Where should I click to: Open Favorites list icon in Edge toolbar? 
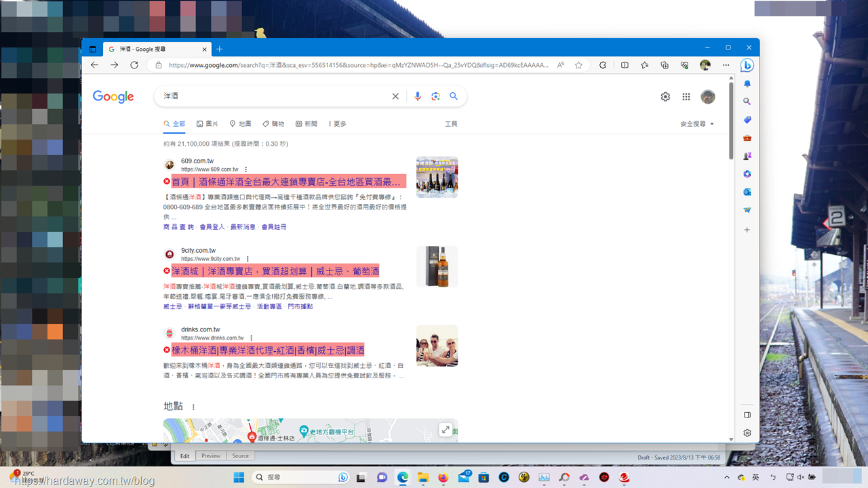644,65
